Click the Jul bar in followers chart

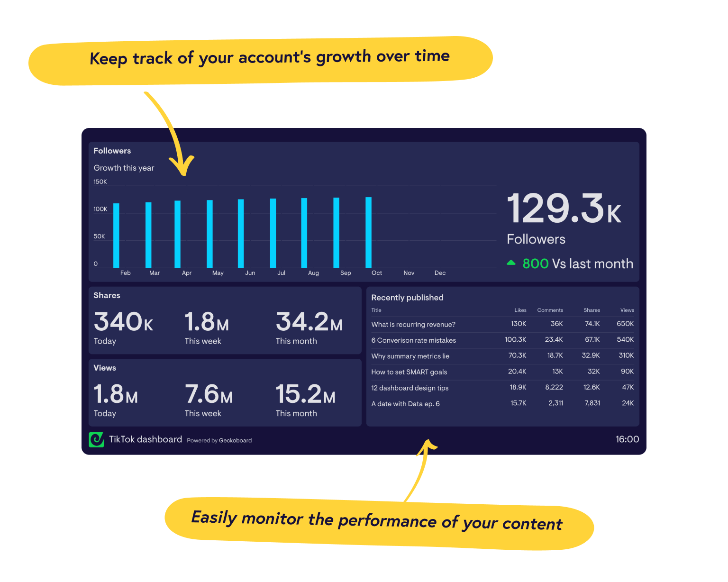pos(273,233)
